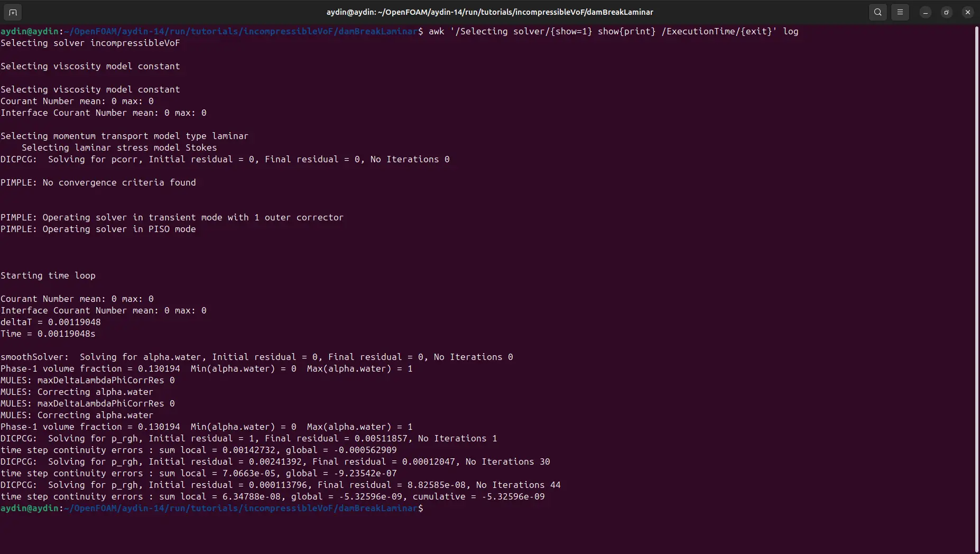Viewport: 980px width, 554px height.
Task: Click the 'Time = 0.00119048s' output line
Action: click(48, 334)
